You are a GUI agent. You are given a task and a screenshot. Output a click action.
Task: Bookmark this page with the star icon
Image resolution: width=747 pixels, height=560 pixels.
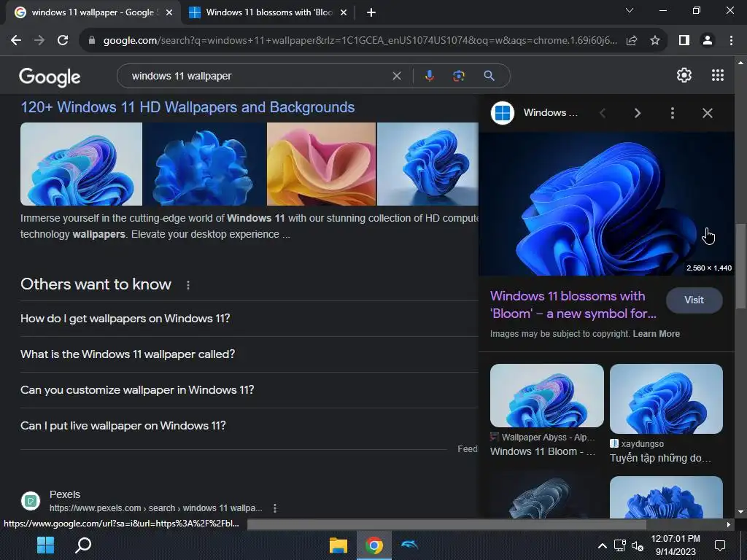(x=655, y=41)
